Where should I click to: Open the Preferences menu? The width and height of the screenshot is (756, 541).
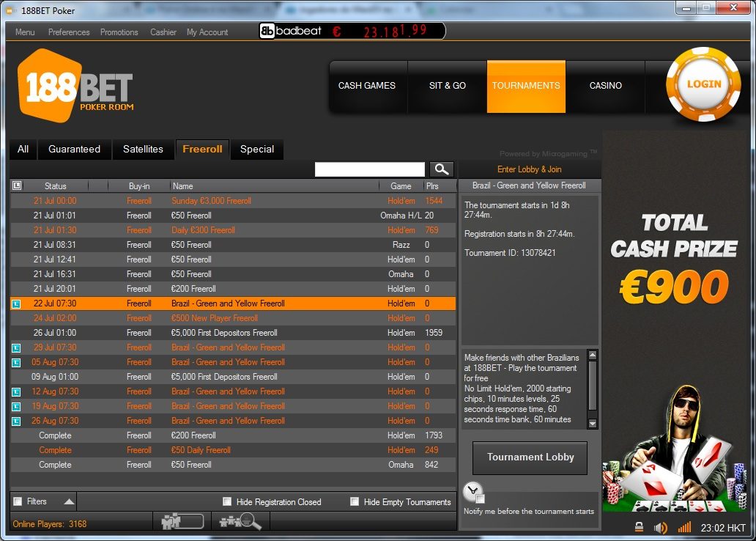[69, 32]
